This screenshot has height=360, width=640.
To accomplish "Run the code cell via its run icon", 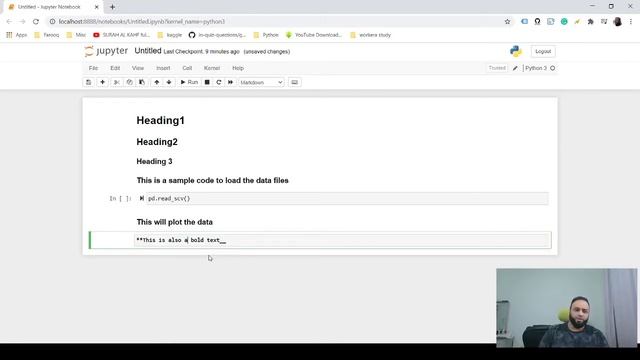I will (x=142, y=198).
